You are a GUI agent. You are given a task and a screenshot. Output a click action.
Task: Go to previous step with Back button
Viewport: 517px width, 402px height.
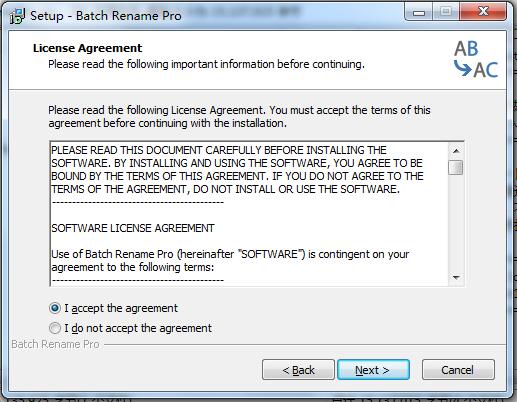298,370
